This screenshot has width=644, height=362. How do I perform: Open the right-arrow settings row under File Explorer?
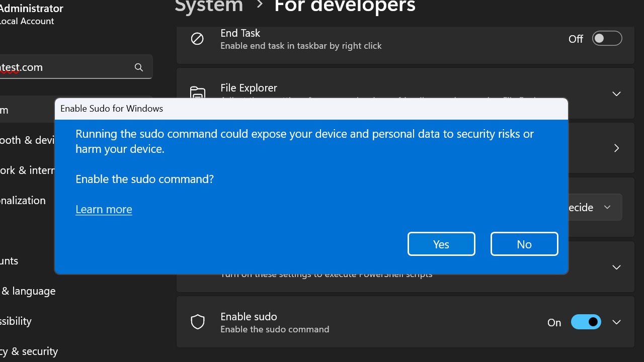pyautogui.click(x=616, y=148)
